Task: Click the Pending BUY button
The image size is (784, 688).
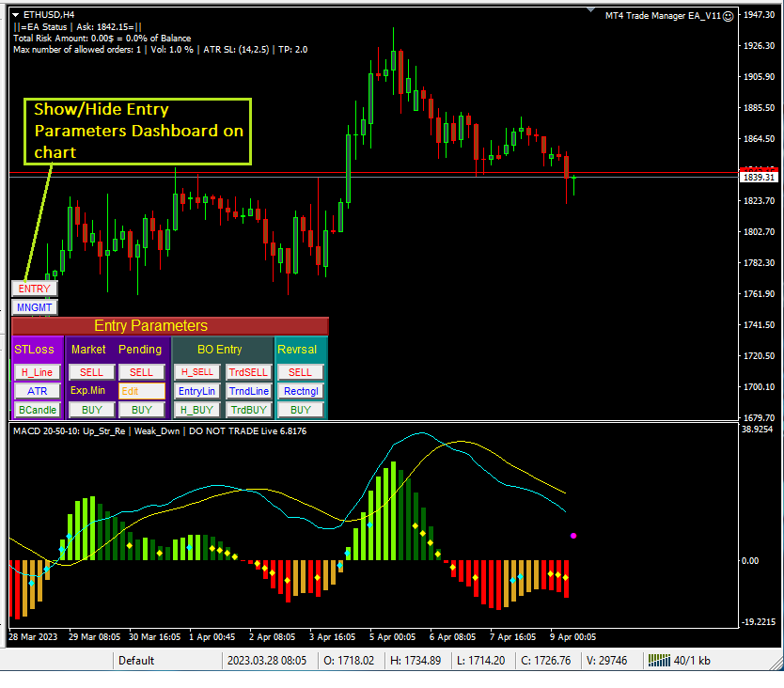Action: coord(143,409)
